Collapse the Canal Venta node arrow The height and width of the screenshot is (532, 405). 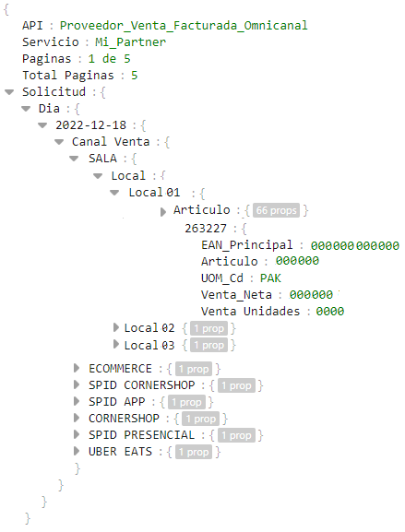(x=59, y=142)
